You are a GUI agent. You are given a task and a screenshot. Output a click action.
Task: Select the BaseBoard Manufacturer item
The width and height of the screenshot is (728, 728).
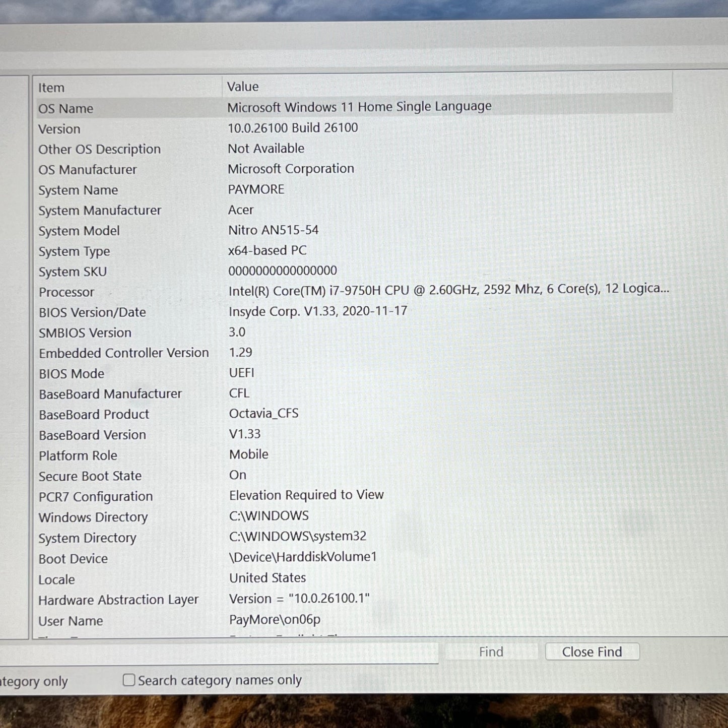click(x=110, y=394)
